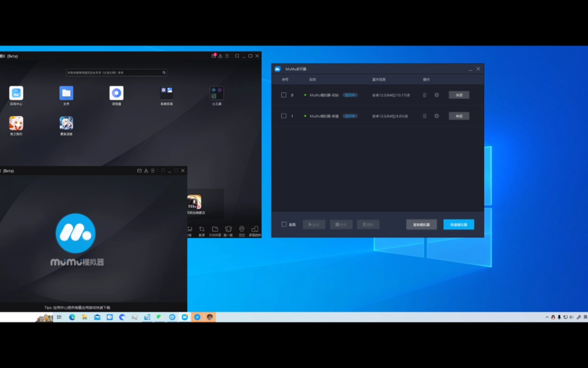Open the 系统应用 folder

click(x=167, y=93)
